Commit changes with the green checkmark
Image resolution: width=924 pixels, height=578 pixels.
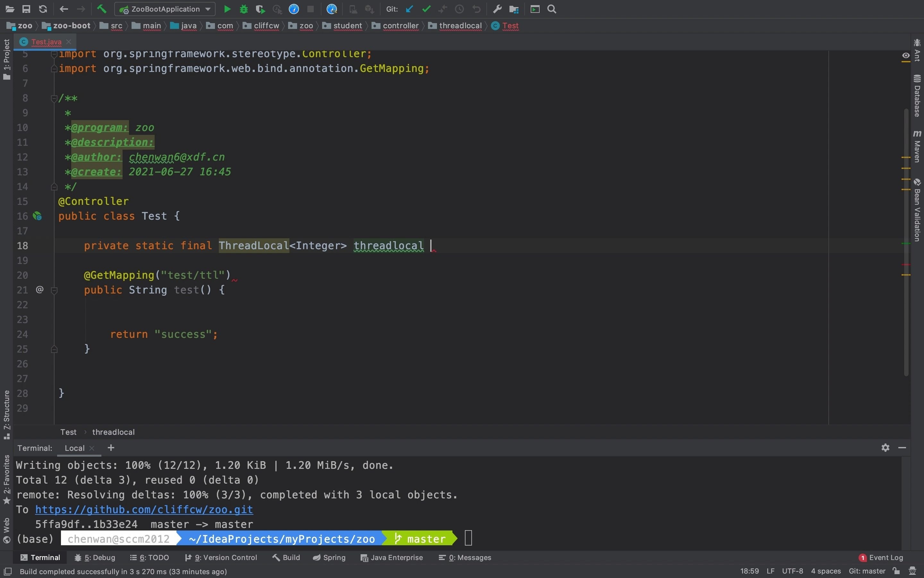coord(426,9)
